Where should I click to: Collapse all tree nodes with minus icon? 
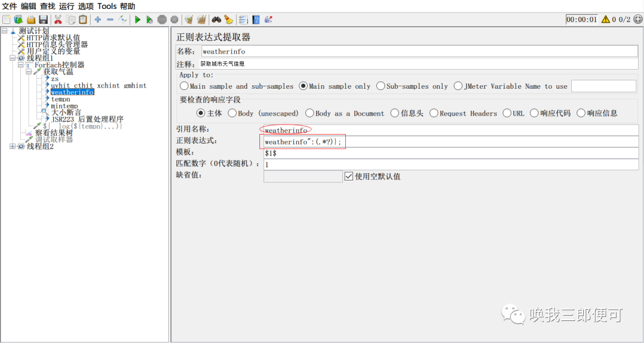pos(110,19)
